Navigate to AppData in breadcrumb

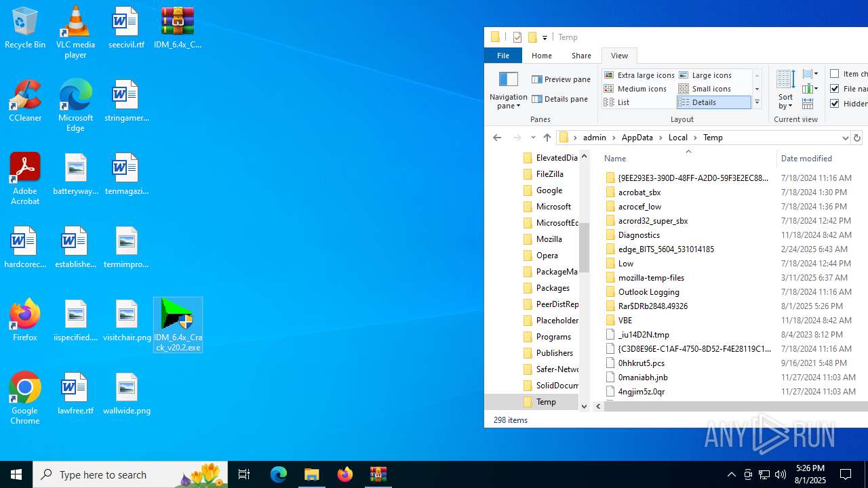tap(637, 138)
